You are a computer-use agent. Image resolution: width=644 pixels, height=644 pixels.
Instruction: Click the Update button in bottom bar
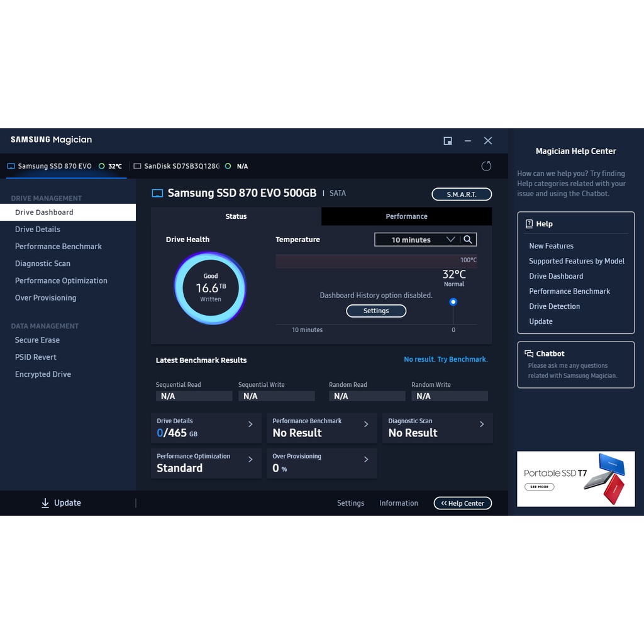tap(62, 502)
